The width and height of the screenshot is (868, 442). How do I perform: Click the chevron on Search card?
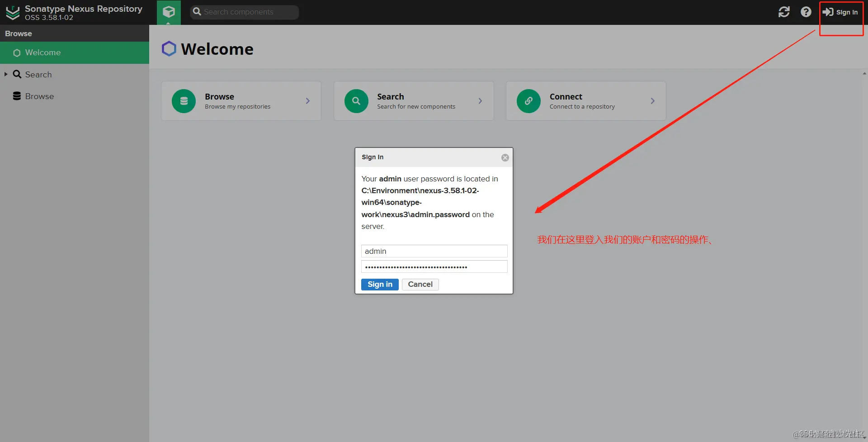coord(480,101)
